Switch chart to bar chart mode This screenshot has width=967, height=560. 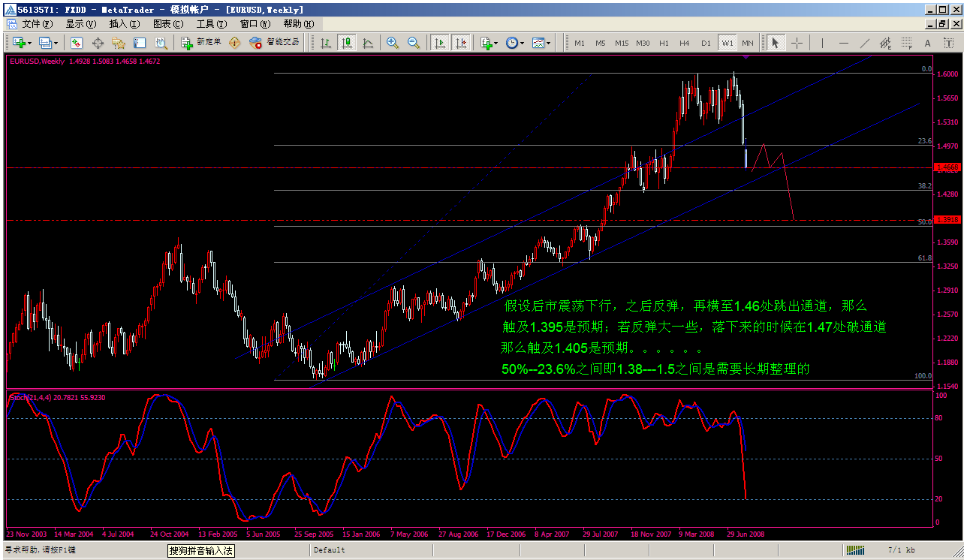pos(326,43)
